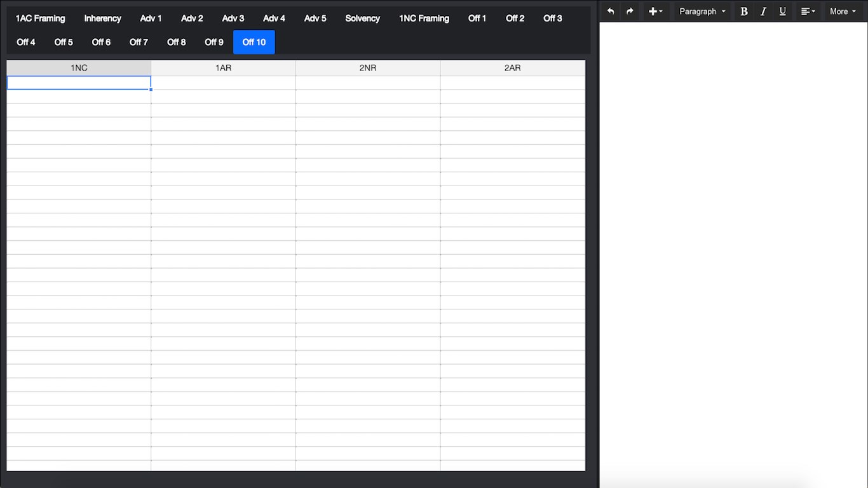Click the active Off 10 tab

pos(254,42)
